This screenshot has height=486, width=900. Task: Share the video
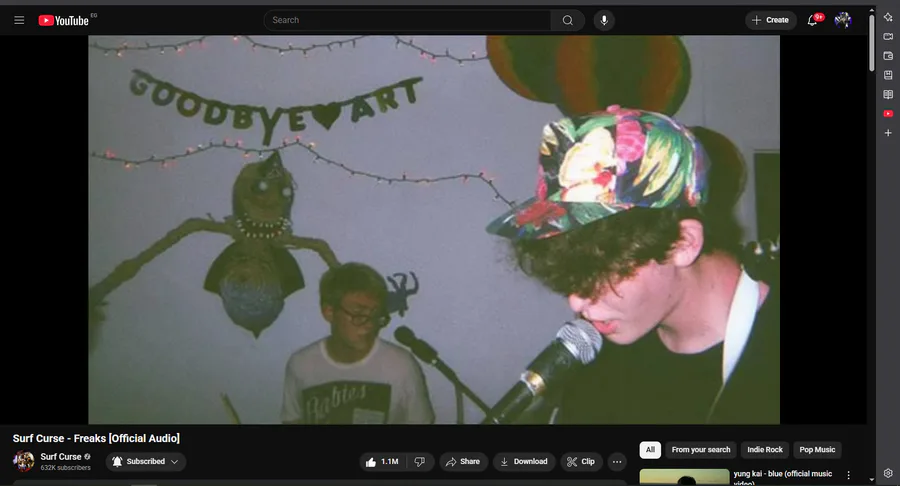[463, 461]
